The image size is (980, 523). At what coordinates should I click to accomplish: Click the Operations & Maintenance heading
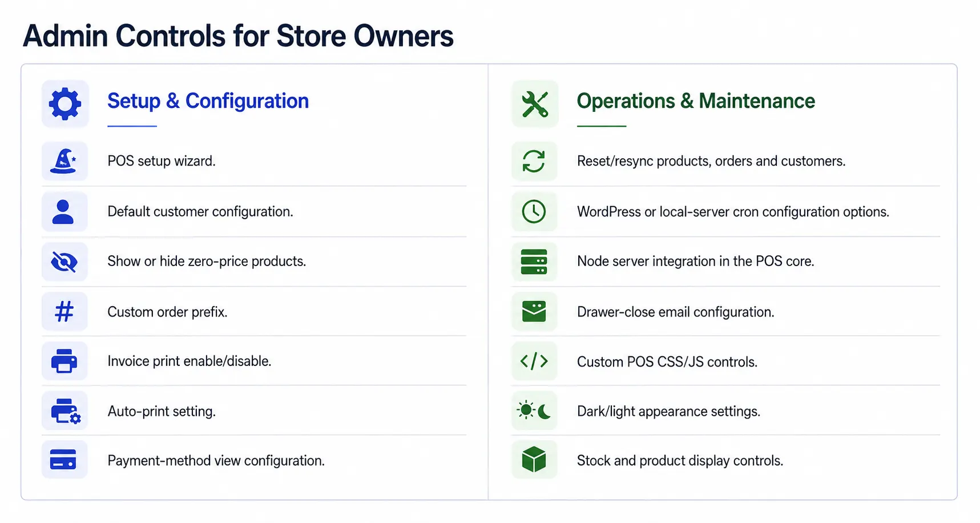coord(696,101)
